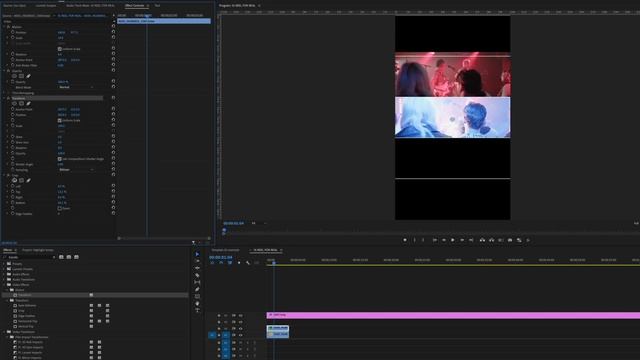Select the Type tool
This screenshot has width=640, height=360.
point(197,310)
